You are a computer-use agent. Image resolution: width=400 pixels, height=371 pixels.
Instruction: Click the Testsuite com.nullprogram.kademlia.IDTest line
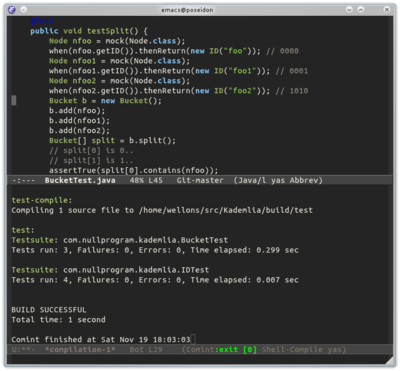point(110,270)
